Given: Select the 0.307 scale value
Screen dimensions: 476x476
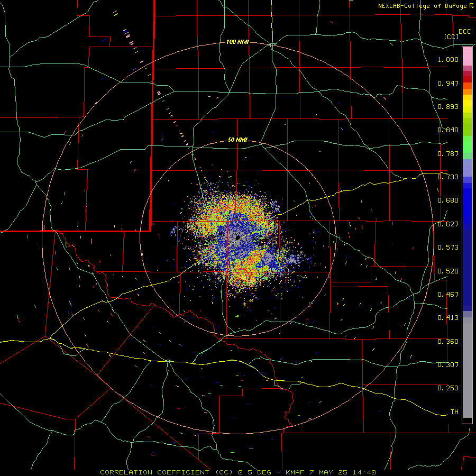Looking at the screenshot, I should (x=448, y=365).
